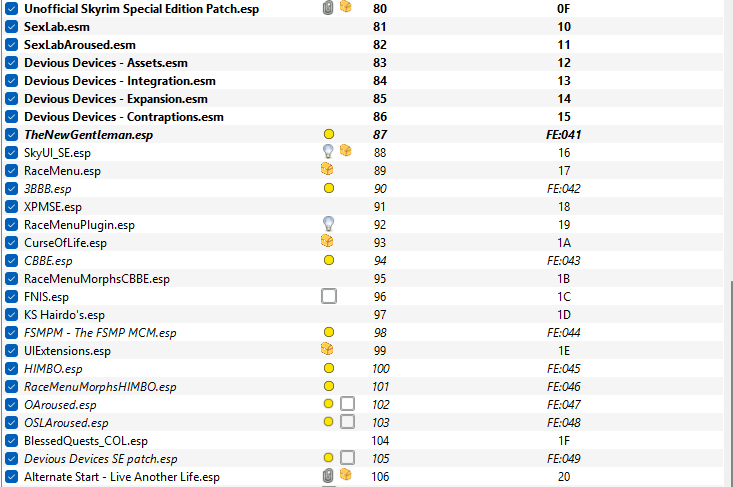Screen dimensions: 733x487
Task: Toggle Devious Devices - Assets.esm checkbox
Action: click(x=12, y=63)
